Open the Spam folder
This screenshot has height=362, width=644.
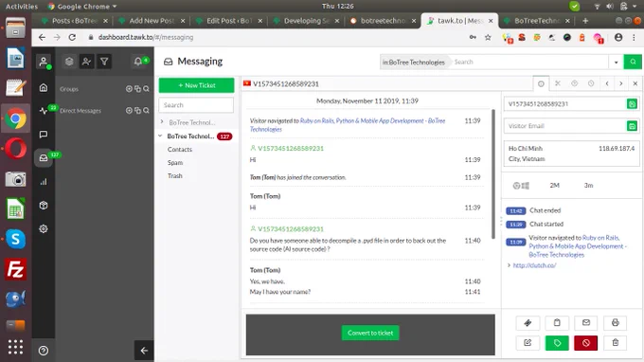(175, 162)
